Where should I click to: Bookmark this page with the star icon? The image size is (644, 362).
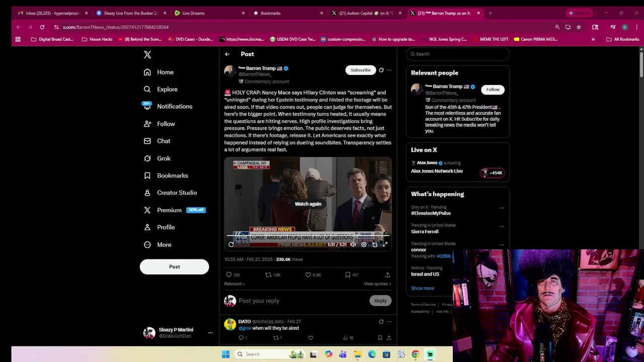579,27
